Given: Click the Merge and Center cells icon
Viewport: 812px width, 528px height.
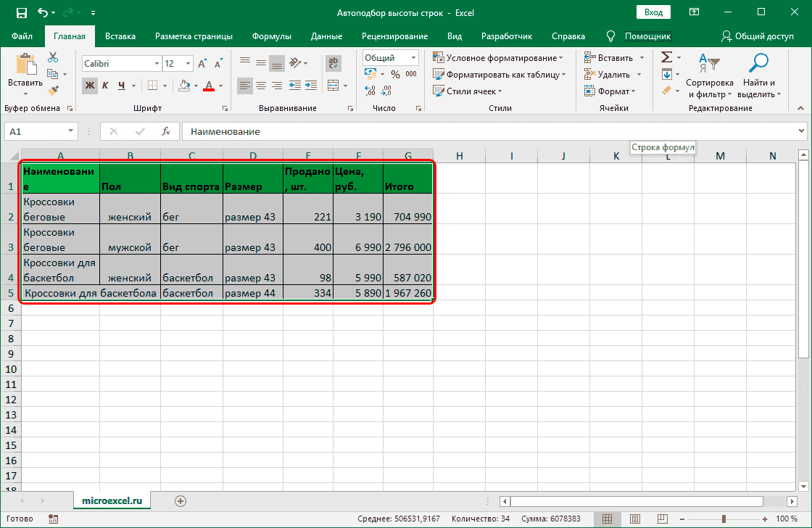Looking at the screenshot, I should (x=333, y=86).
